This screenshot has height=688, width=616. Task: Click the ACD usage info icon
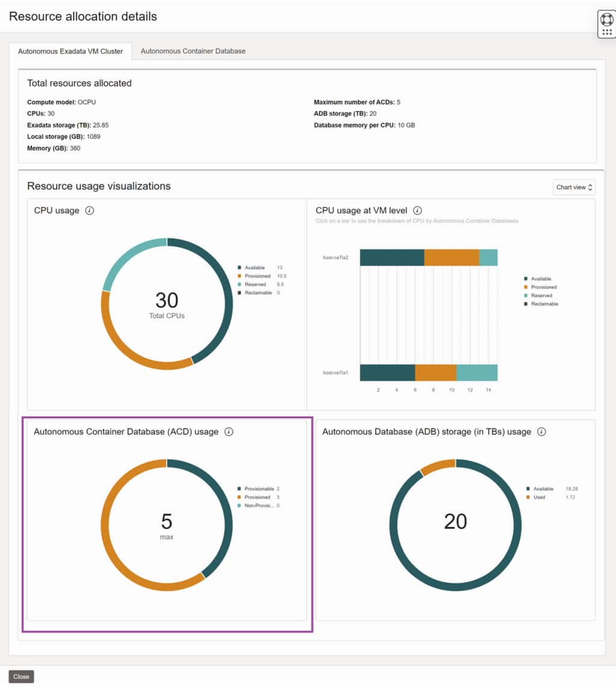[229, 431]
